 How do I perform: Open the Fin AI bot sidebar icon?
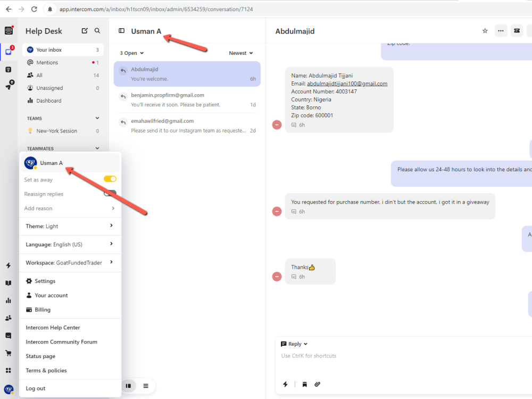9,70
